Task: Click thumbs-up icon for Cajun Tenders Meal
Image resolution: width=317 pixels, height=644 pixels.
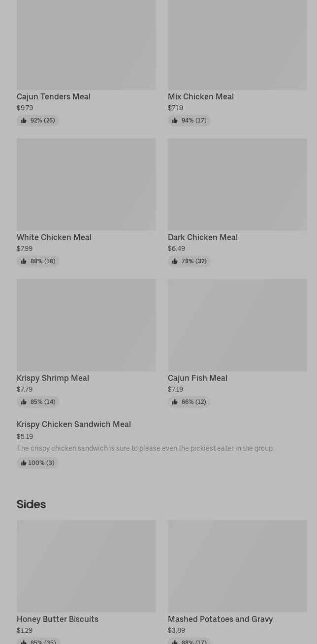Action: (x=24, y=121)
